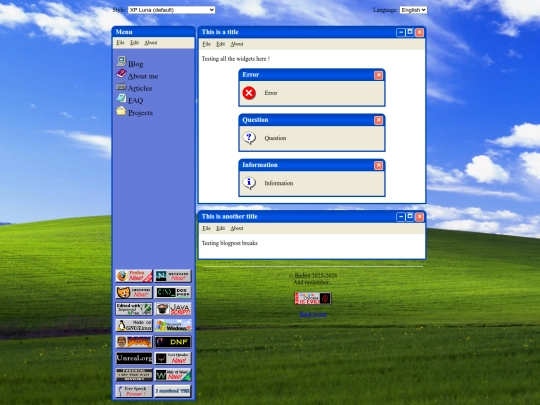Click the folder icon beside Projects
This screenshot has width=540, height=405.
tap(121, 110)
